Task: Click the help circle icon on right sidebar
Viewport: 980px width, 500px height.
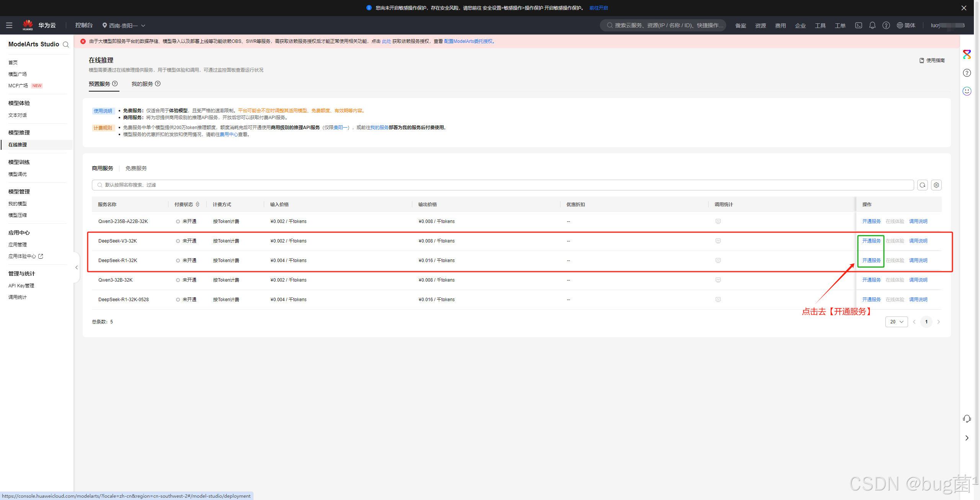Action: pyautogui.click(x=967, y=73)
